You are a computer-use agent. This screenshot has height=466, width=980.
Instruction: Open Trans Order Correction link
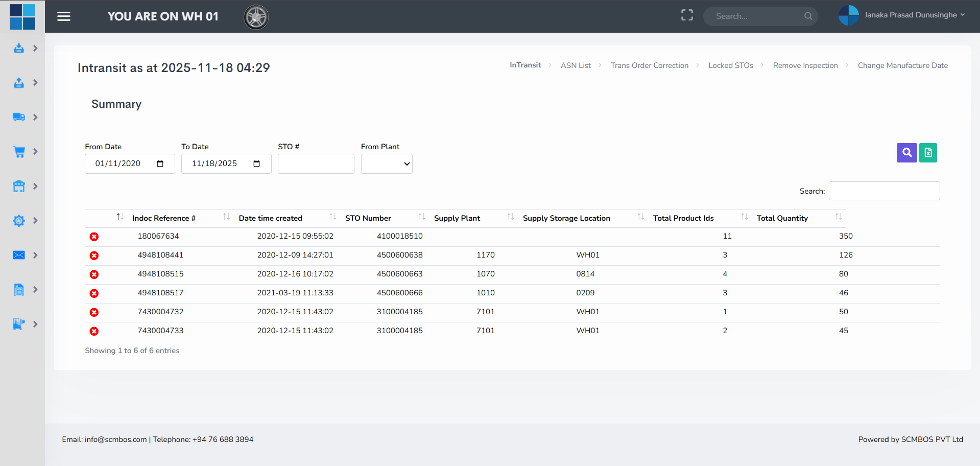pyautogui.click(x=649, y=65)
